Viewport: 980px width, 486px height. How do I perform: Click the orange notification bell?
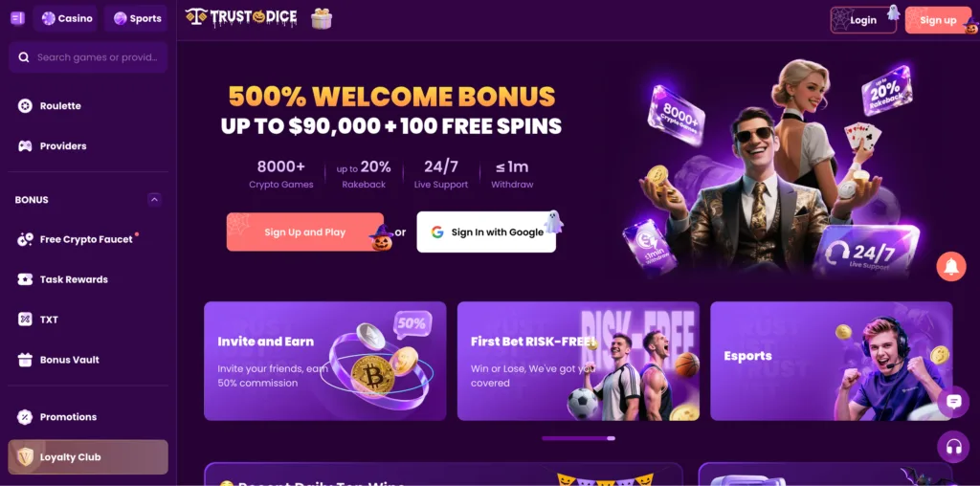951,267
